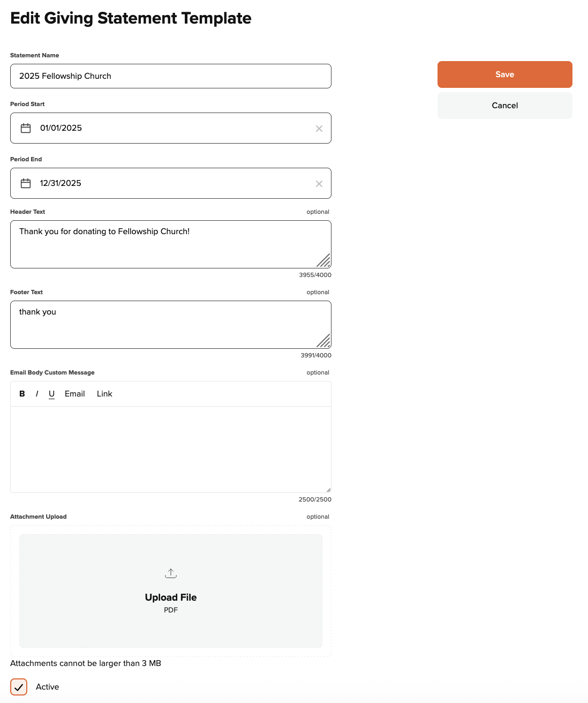Toggle underline formatting in email body
The width and height of the screenshot is (588, 703).
click(x=51, y=394)
